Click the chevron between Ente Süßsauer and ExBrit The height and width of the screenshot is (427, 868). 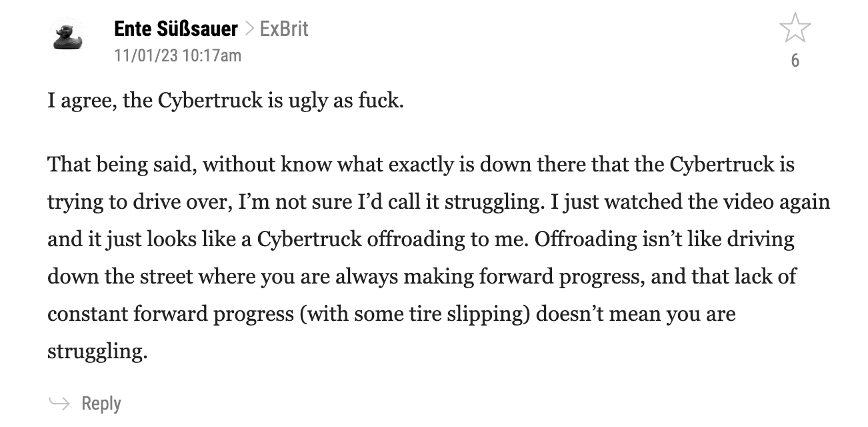tap(249, 29)
